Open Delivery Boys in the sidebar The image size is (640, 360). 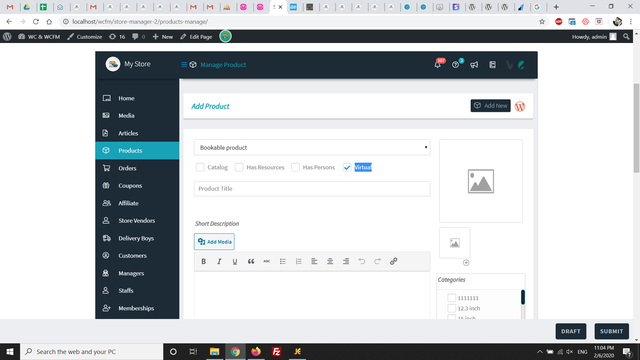tap(137, 238)
